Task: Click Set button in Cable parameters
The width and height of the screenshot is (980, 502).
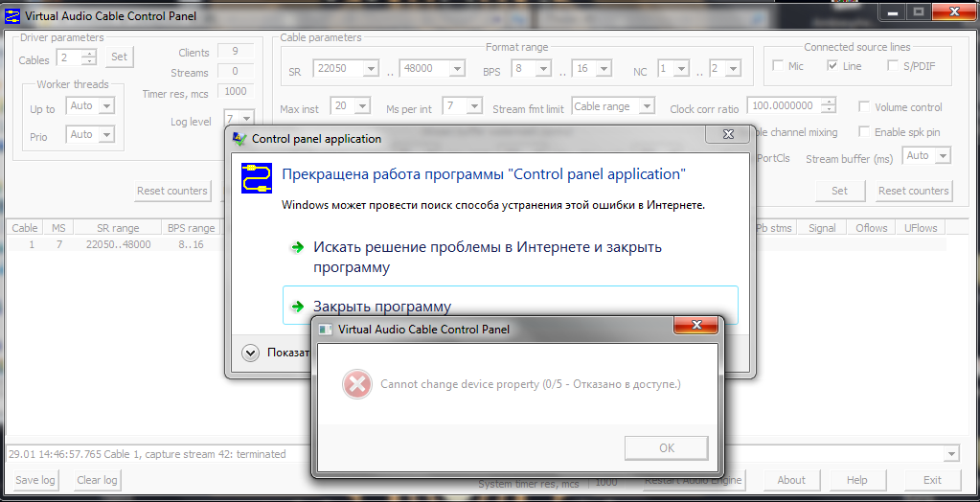Action: point(839,191)
